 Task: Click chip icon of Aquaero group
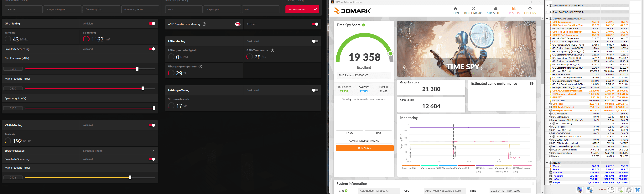coord(550,163)
